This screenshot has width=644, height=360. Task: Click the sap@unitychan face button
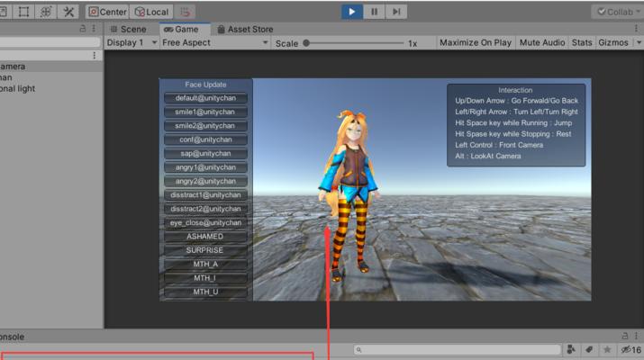tap(205, 154)
